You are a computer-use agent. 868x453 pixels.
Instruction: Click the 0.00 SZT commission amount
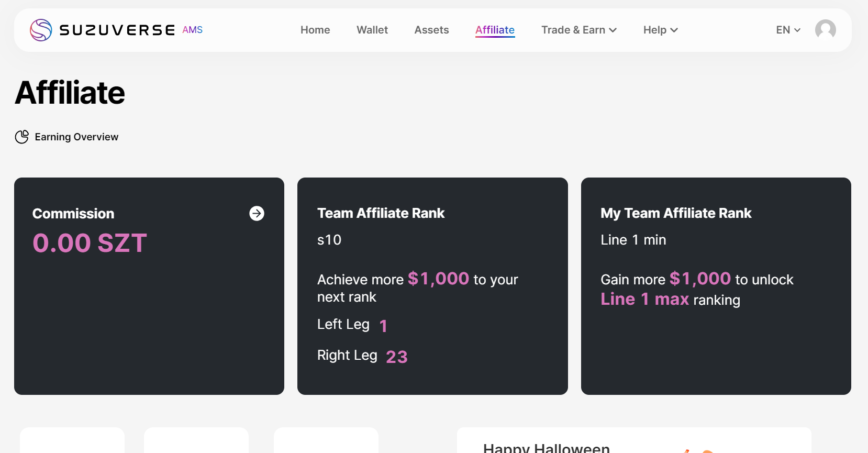[90, 243]
